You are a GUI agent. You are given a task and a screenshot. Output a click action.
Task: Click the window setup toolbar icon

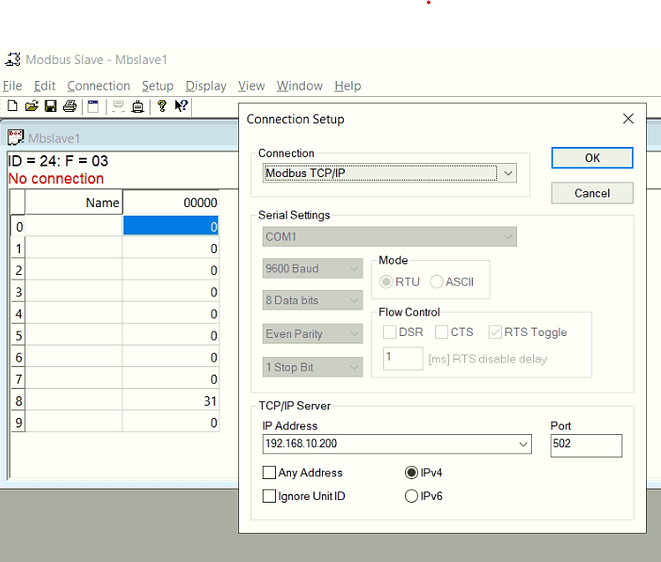94,106
